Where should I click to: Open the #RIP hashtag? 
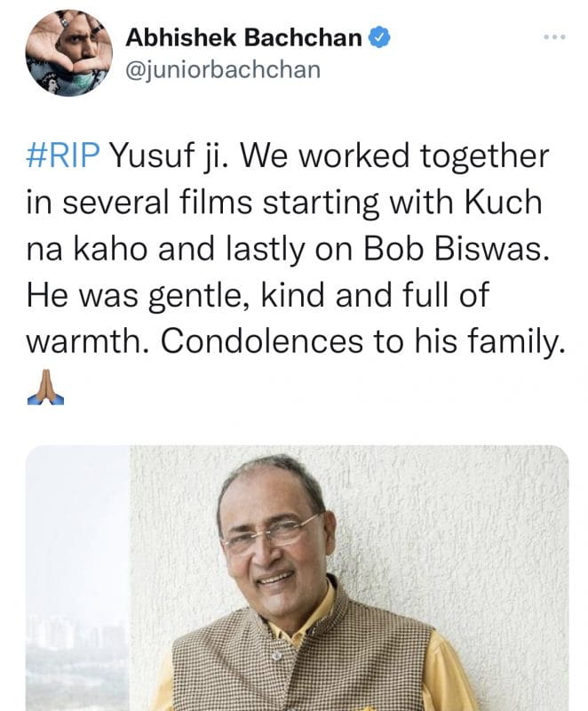click(63, 156)
